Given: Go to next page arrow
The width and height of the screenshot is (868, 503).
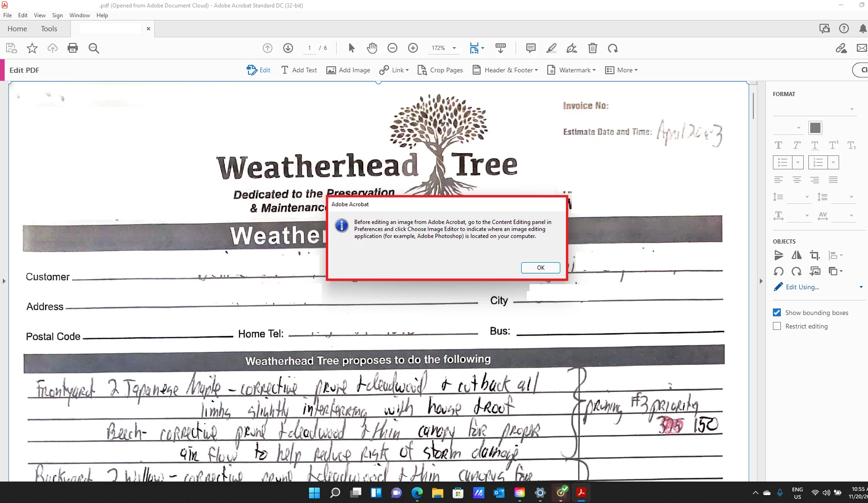Looking at the screenshot, I should [x=288, y=48].
